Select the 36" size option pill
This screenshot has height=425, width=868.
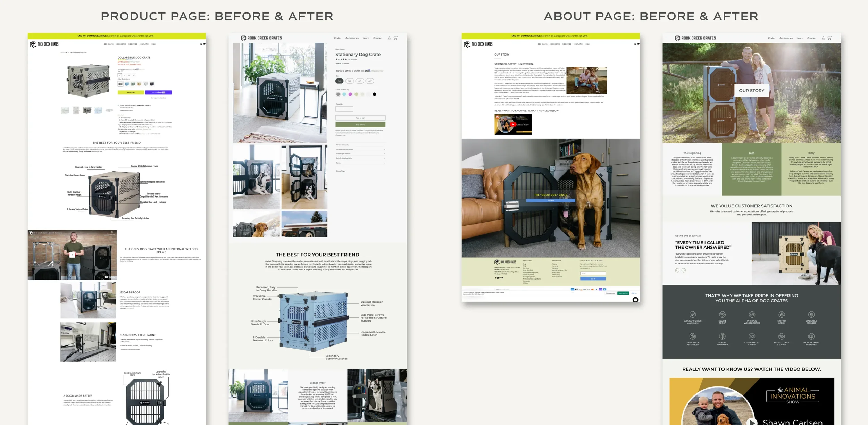tap(350, 81)
